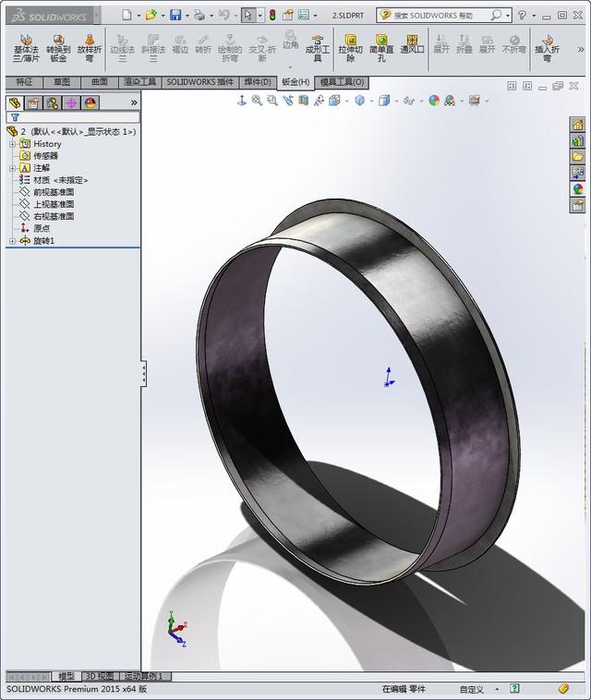Open the FeatureManager design tree tab
591x700 pixels.
tap(15, 103)
